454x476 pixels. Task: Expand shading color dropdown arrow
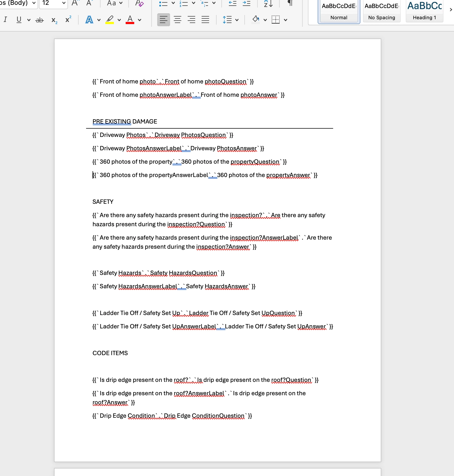tap(265, 20)
